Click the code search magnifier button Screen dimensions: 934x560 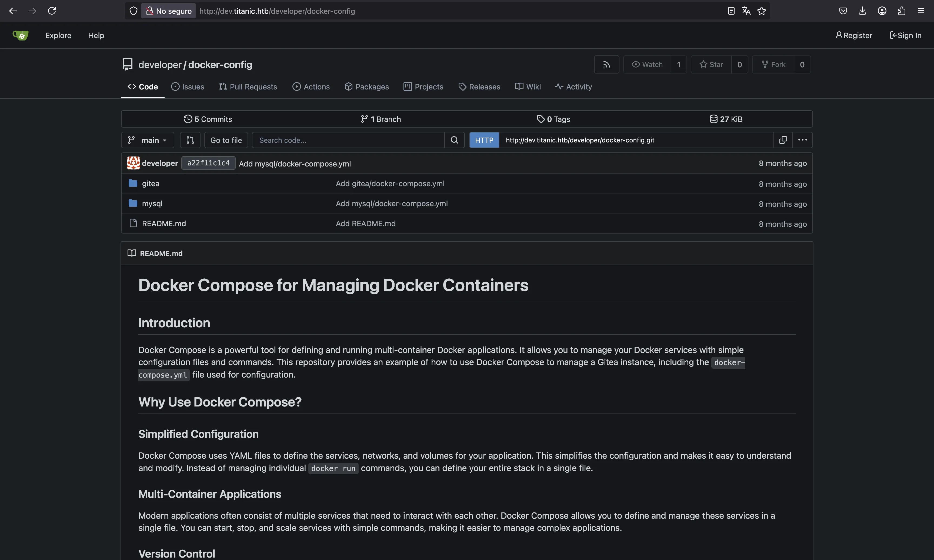pos(455,140)
